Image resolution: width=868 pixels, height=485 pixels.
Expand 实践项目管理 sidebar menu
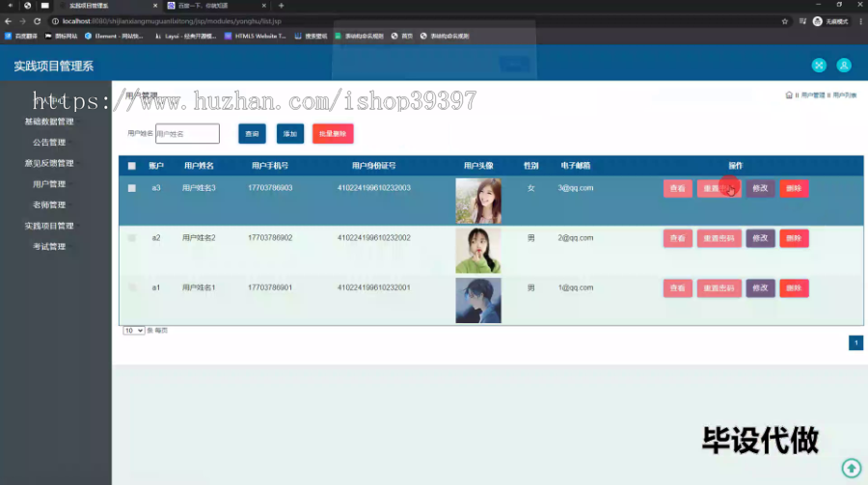pos(49,226)
